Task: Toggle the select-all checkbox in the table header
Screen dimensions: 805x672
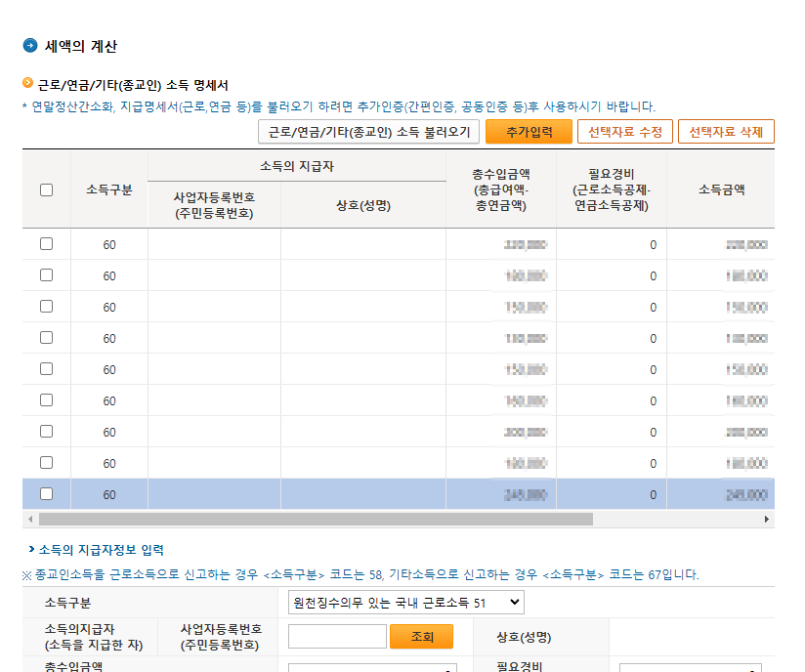Action: tap(46, 189)
